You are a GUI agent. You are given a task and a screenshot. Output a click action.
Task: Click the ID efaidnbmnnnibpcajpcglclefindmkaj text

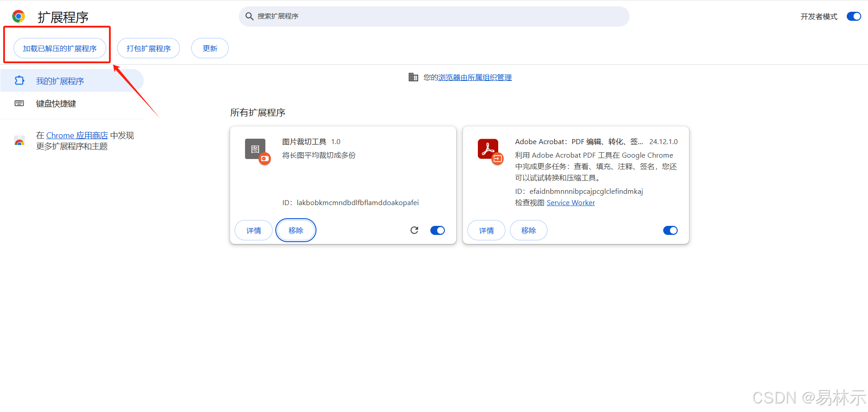click(579, 192)
